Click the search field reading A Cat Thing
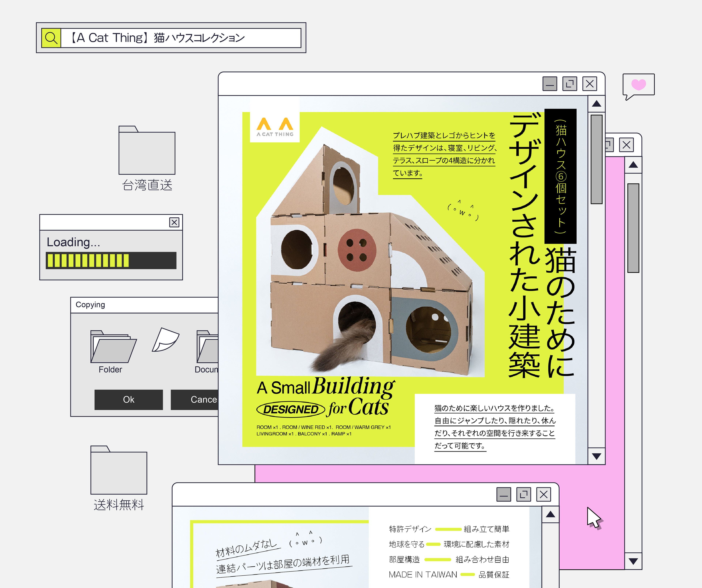Viewport: 702px width, 588px height. point(181,38)
